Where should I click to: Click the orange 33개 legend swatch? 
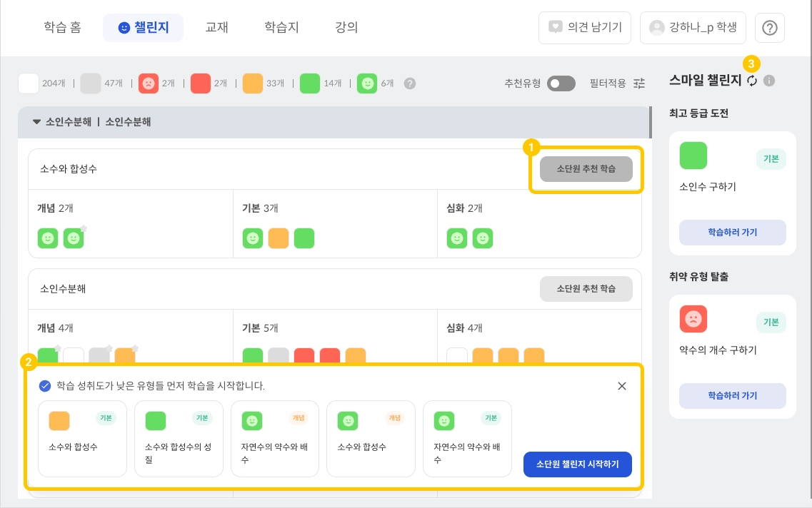(x=253, y=83)
